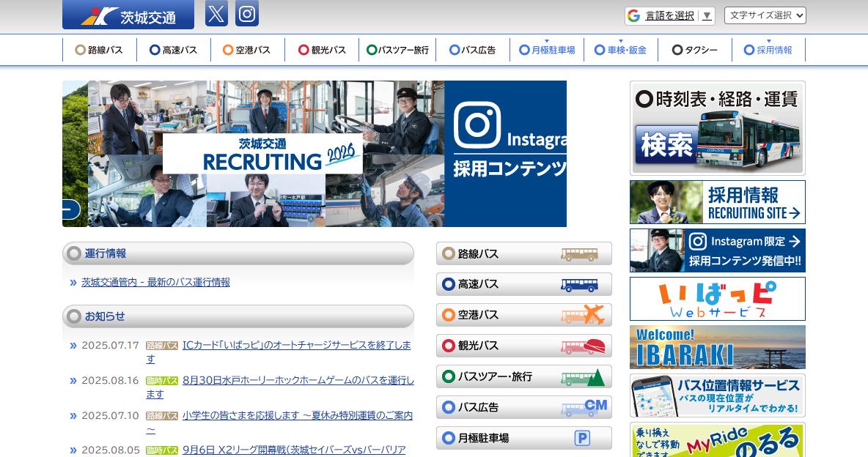Click the Instagram icon in 採用コンテンツ banner

(x=697, y=241)
